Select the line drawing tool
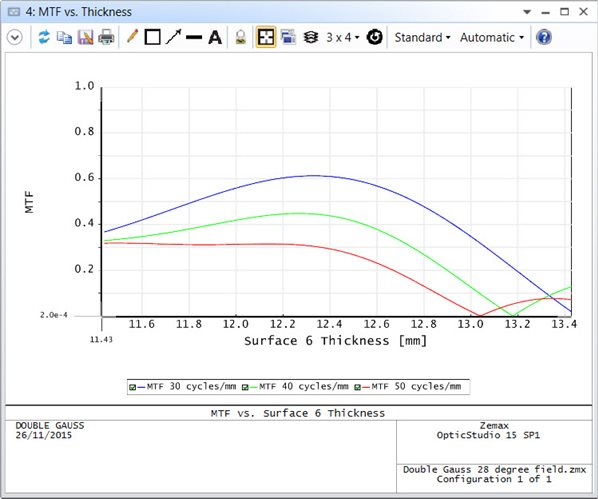Screen dimensions: 598x499 194,37
